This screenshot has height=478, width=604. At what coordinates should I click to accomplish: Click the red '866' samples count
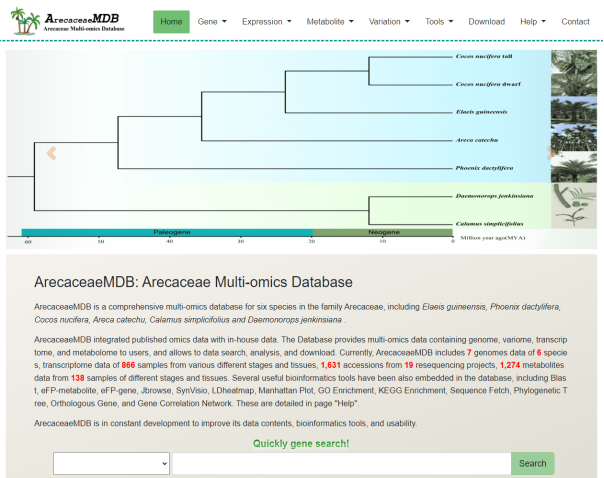click(x=128, y=365)
